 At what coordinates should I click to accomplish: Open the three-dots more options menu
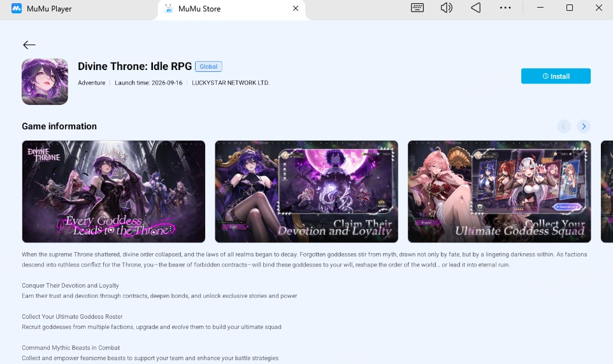point(505,8)
